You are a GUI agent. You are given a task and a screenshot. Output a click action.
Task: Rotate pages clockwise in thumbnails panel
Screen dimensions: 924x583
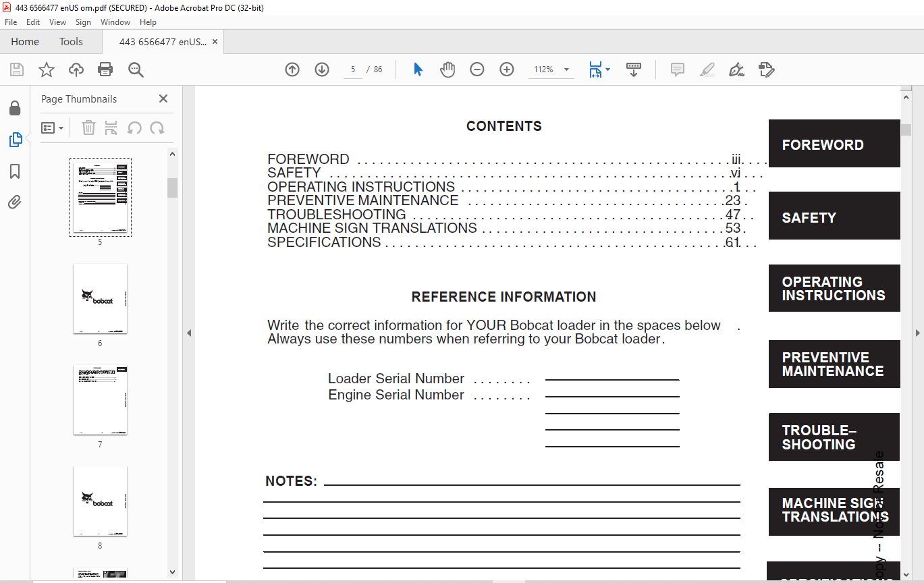(157, 128)
